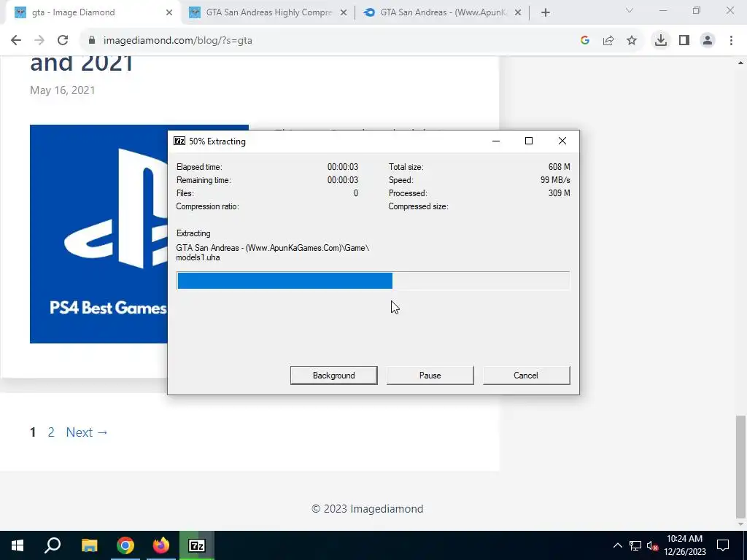The width and height of the screenshot is (747, 560).
Task: Close the GTA San Andreas Highly Compressed tab
Action: click(x=344, y=13)
